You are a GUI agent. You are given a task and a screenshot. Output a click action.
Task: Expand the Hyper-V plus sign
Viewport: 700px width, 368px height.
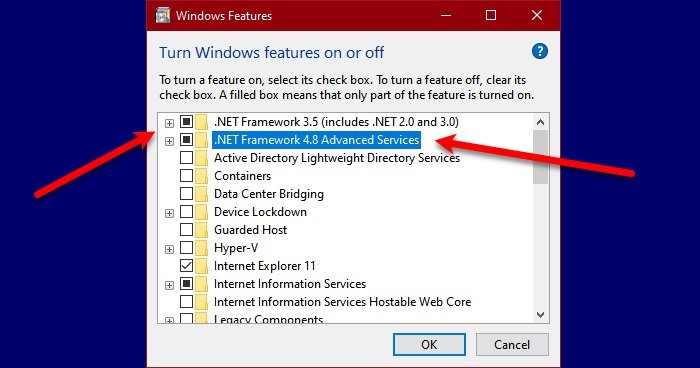click(169, 249)
